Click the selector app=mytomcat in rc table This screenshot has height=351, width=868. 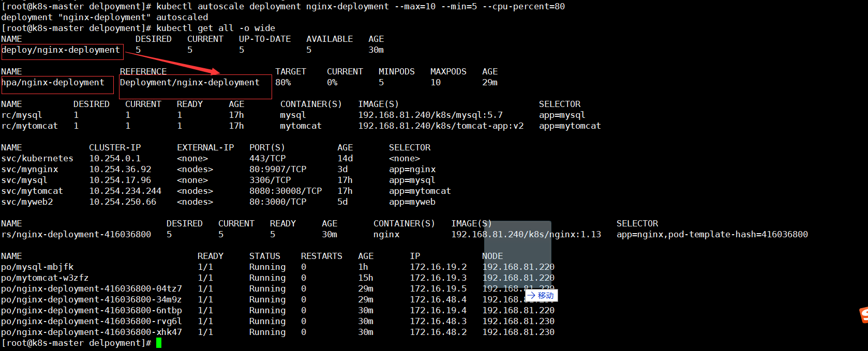[570, 126]
